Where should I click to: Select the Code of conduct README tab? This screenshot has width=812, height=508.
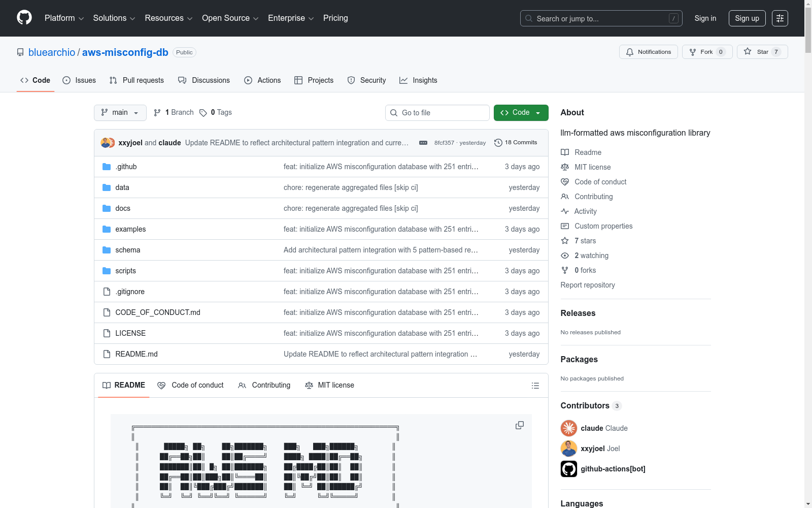click(190, 385)
